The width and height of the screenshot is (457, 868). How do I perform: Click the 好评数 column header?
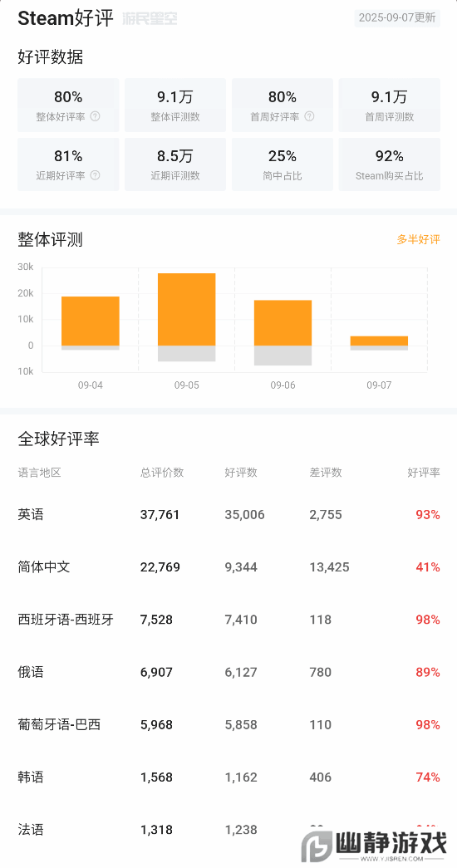(x=241, y=473)
